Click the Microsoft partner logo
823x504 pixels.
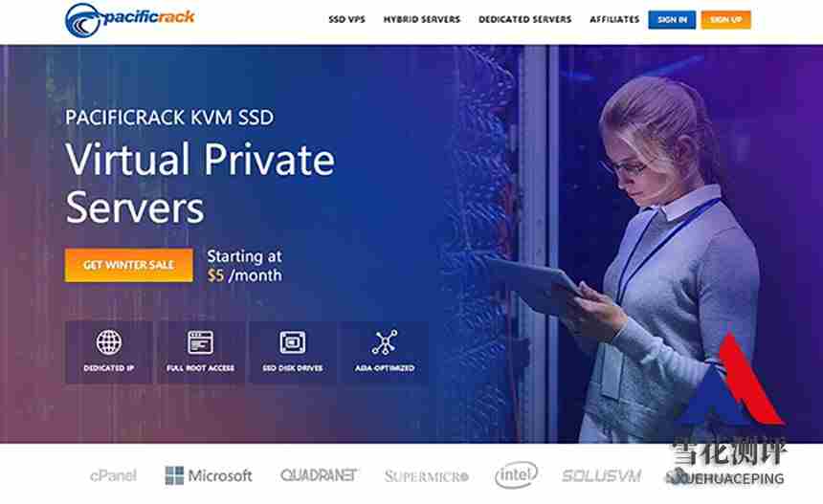pos(209,475)
